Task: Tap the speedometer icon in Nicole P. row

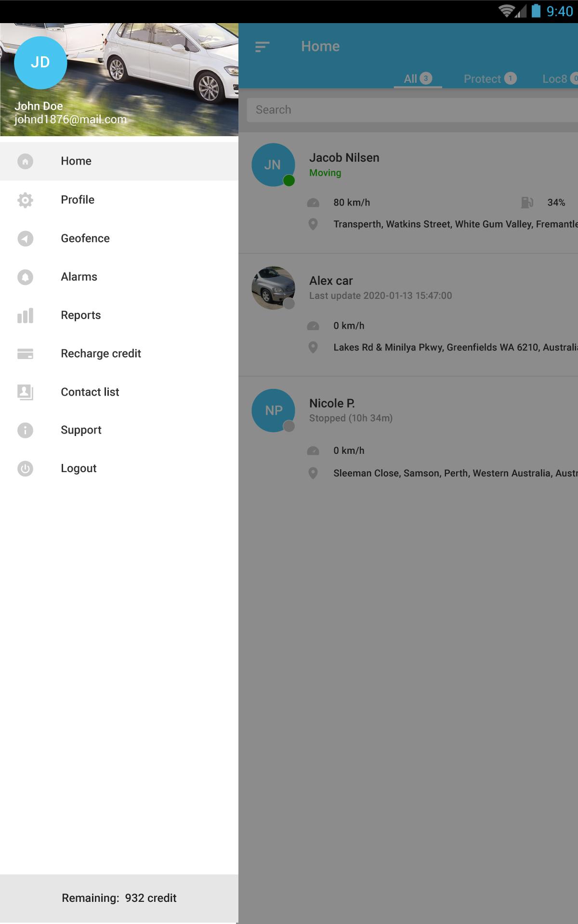Action: [313, 451]
